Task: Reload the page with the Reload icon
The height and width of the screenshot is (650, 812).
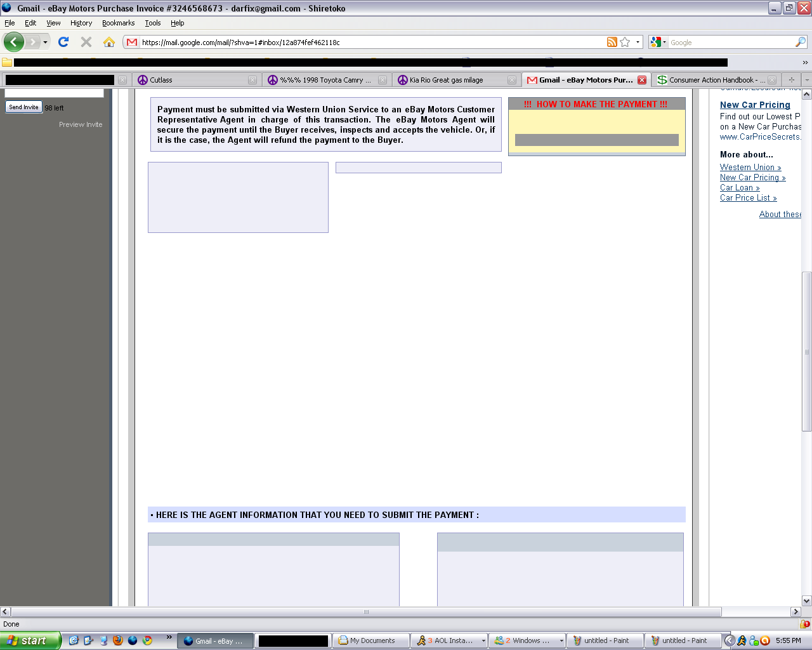Action: [63, 42]
